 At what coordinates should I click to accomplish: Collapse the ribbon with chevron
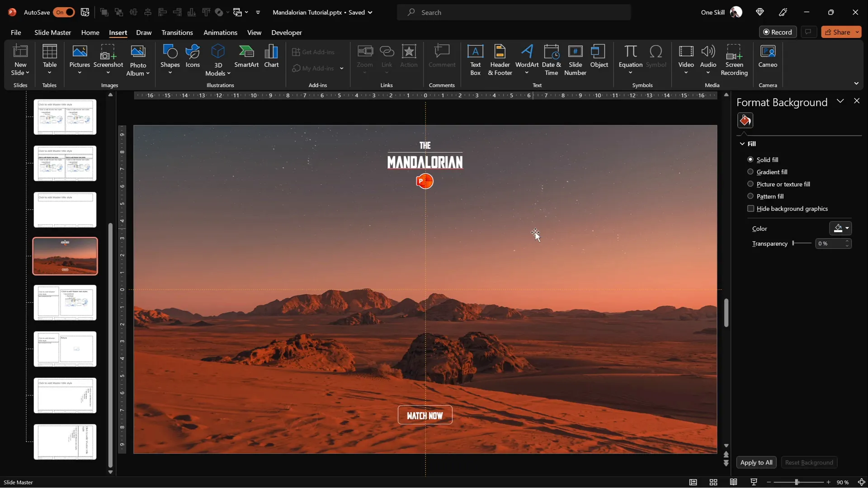[x=856, y=84]
